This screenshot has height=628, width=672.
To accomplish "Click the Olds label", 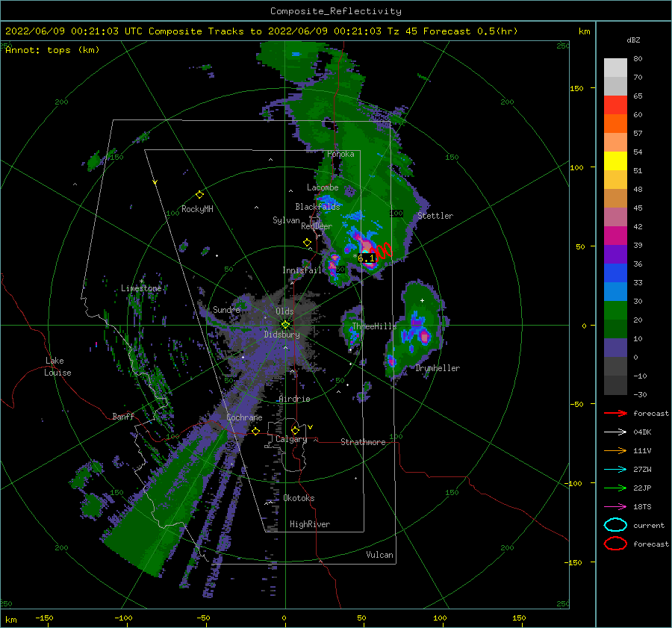I will click(284, 311).
